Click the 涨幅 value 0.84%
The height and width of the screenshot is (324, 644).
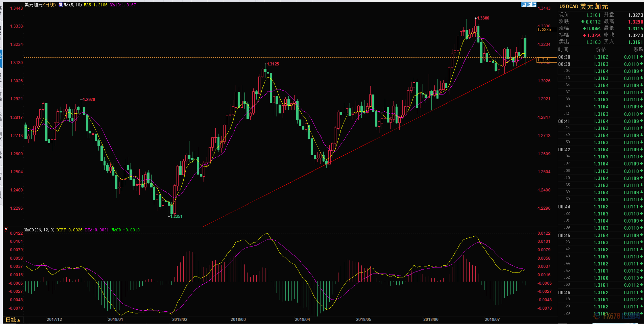click(594, 29)
